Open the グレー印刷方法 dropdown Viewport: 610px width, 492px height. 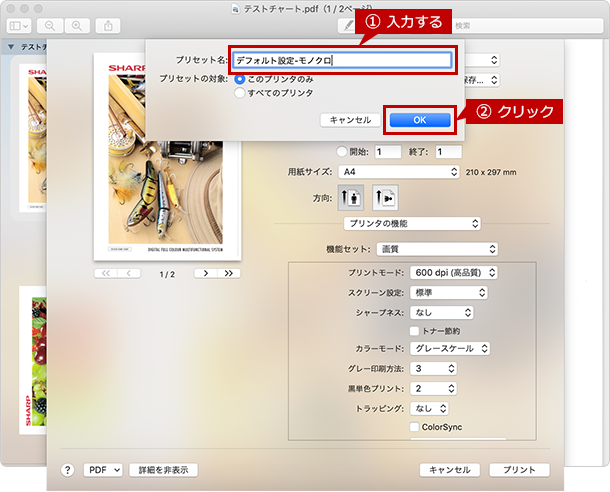(433, 368)
